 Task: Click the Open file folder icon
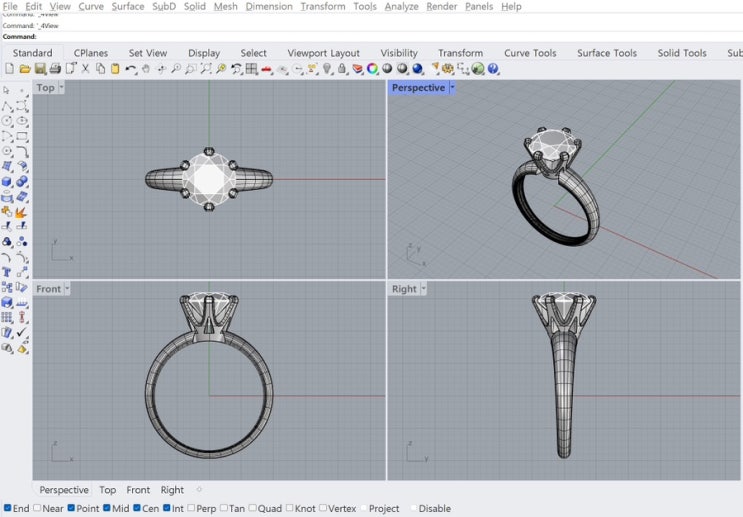(25, 69)
